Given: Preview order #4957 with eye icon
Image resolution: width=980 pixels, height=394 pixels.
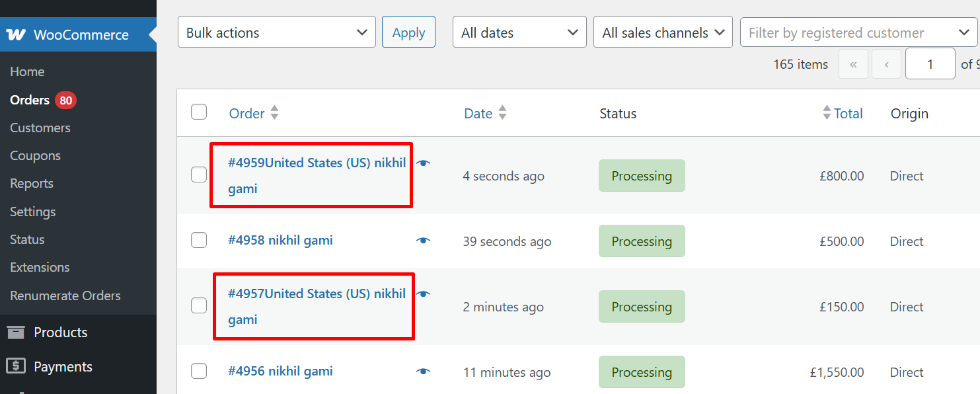Looking at the screenshot, I should pos(424,294).
